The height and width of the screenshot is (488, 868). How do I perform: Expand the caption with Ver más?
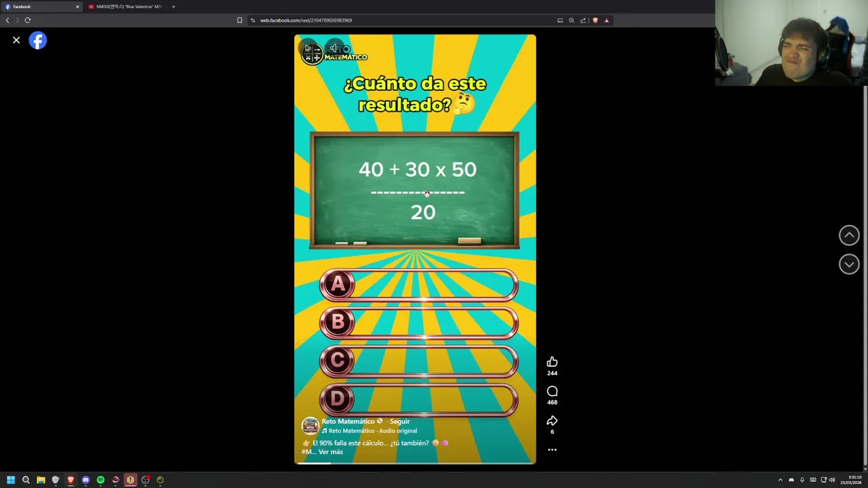tap(330, 452)
